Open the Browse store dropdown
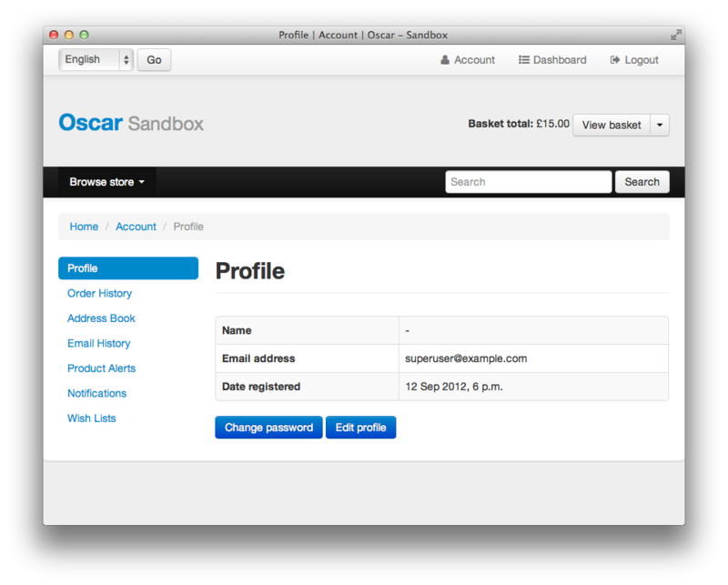Image resolution: width=728 pixels, height=585 pixels. click(x=106, y=182)
